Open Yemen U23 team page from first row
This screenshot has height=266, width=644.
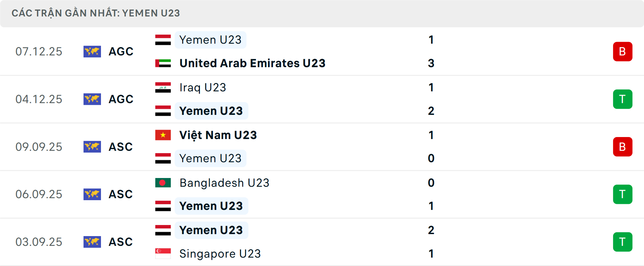point(210,40)
